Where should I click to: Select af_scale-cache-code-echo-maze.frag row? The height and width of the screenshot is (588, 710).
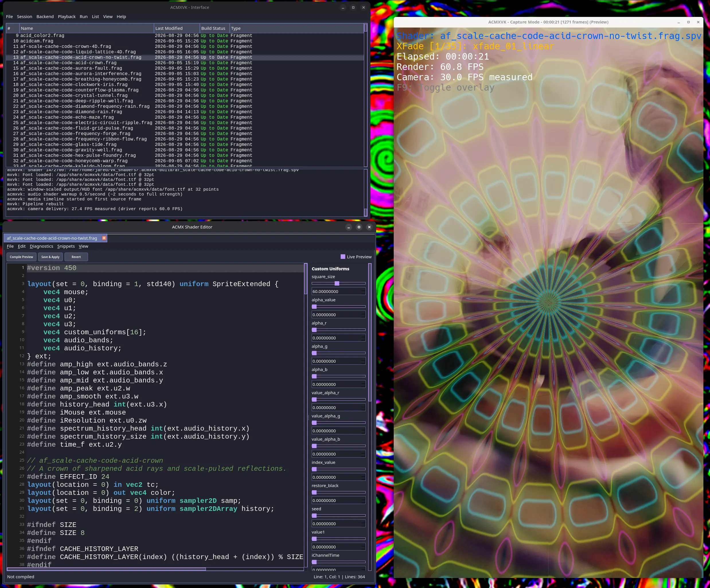[185, 117]
